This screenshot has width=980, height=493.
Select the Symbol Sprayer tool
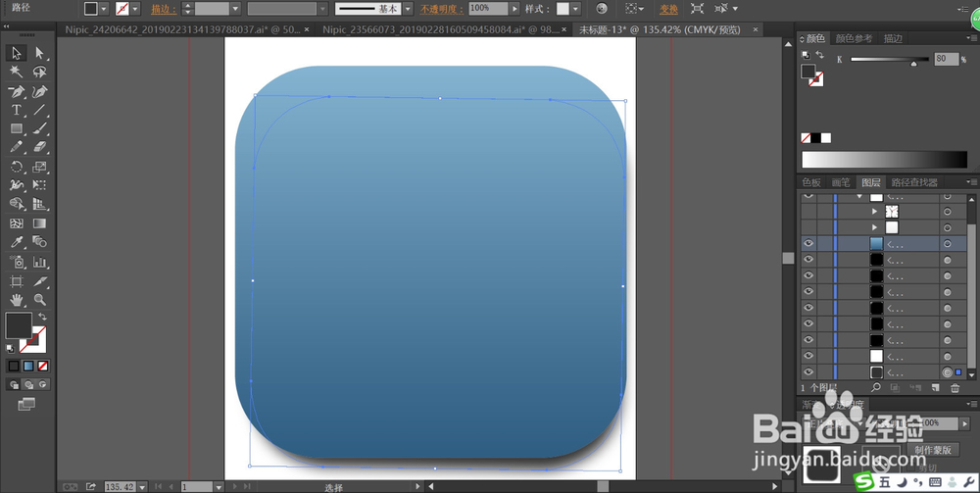coord(17,262)
